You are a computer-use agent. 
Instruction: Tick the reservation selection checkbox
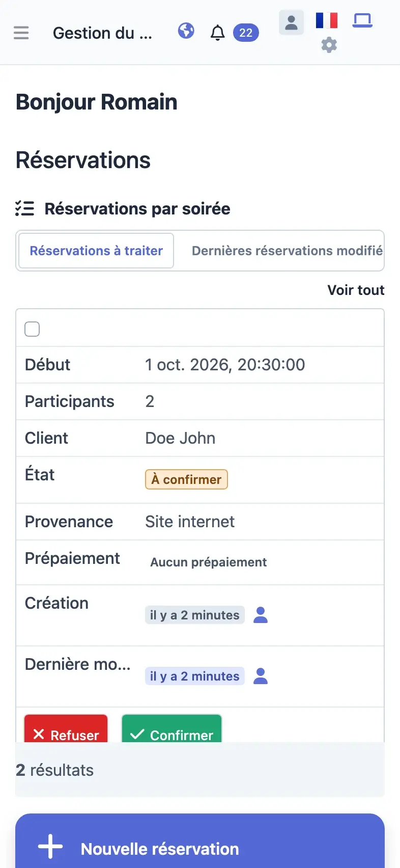[x=32, y=329]
